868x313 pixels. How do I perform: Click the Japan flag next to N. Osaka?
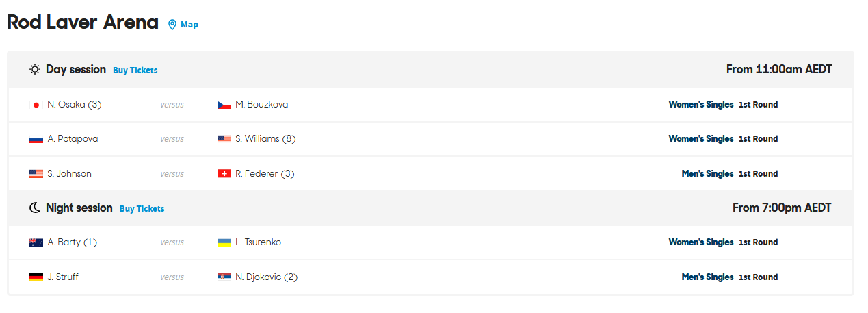pyautogui.click(x=36, y=105)
